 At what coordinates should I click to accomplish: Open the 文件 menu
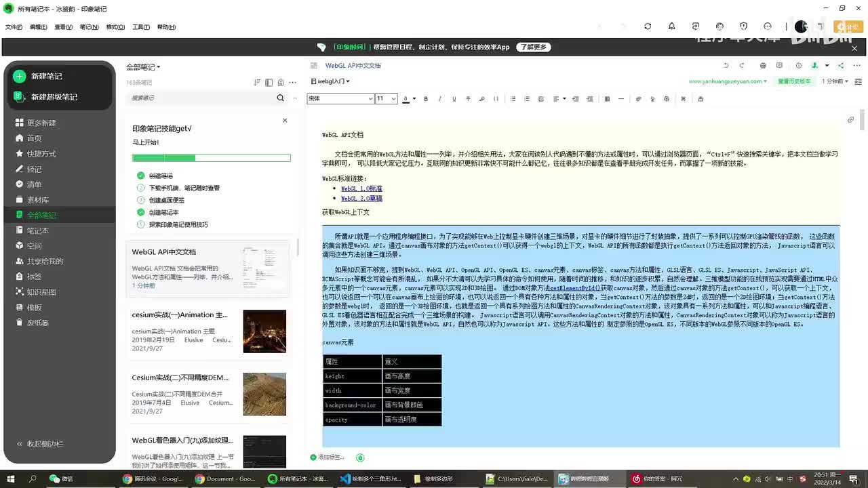coord(14,26)
